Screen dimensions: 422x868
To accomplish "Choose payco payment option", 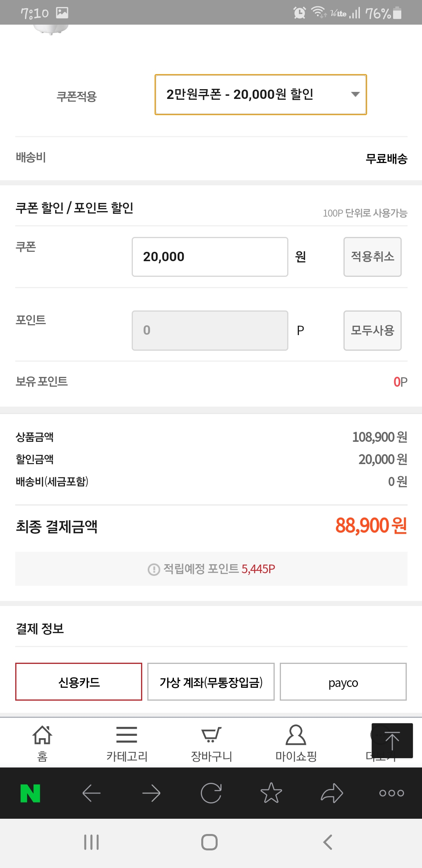I will 343,682.
